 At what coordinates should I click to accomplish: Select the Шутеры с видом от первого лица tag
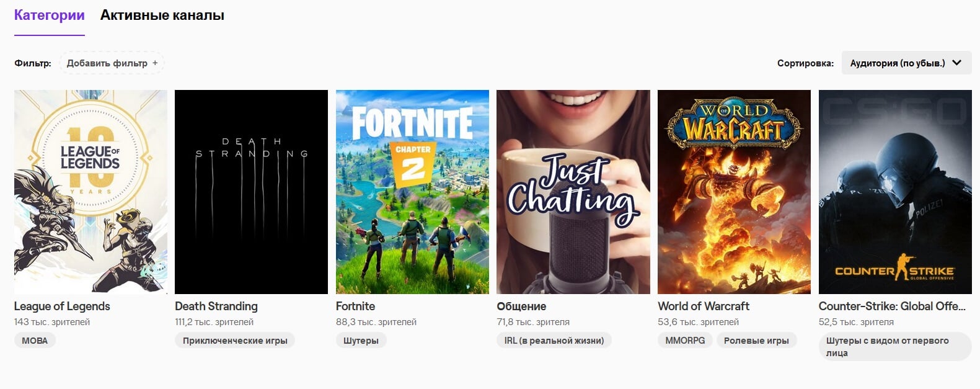895,347
